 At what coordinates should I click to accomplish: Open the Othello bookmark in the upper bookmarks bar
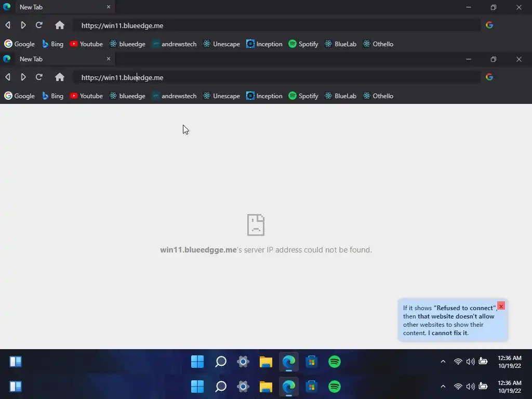click(378, 44)
